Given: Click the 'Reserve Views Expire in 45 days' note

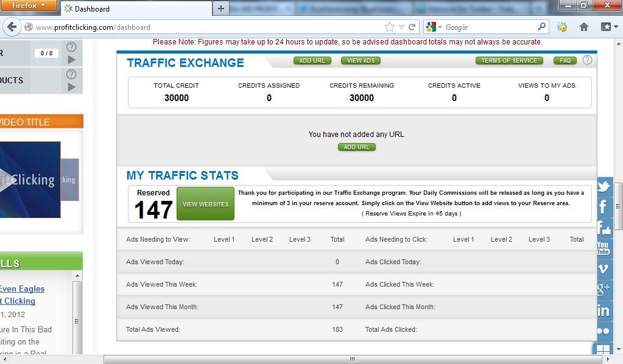Looking at the screenshot, I should pyautogui.click(x=412, y=214).
